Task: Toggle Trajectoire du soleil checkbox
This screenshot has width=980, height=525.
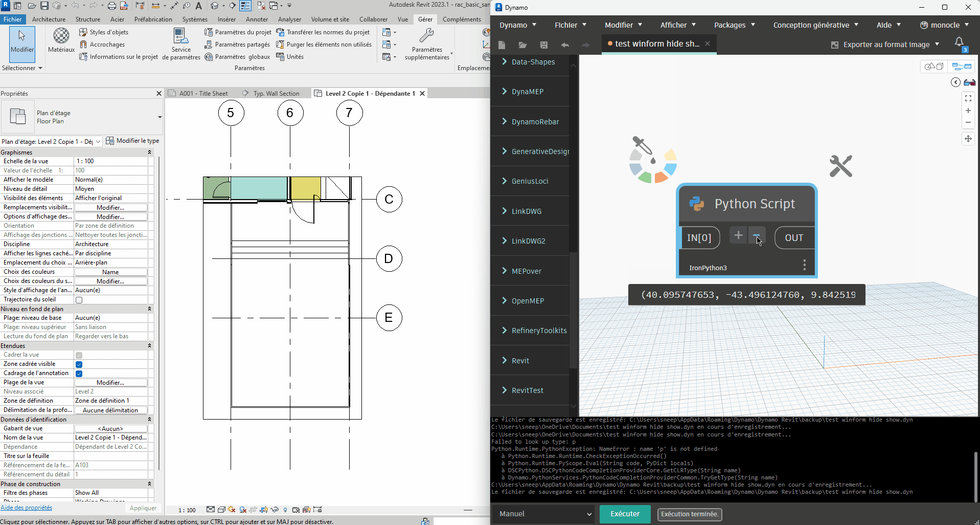Action: click(x=79, y=300)
